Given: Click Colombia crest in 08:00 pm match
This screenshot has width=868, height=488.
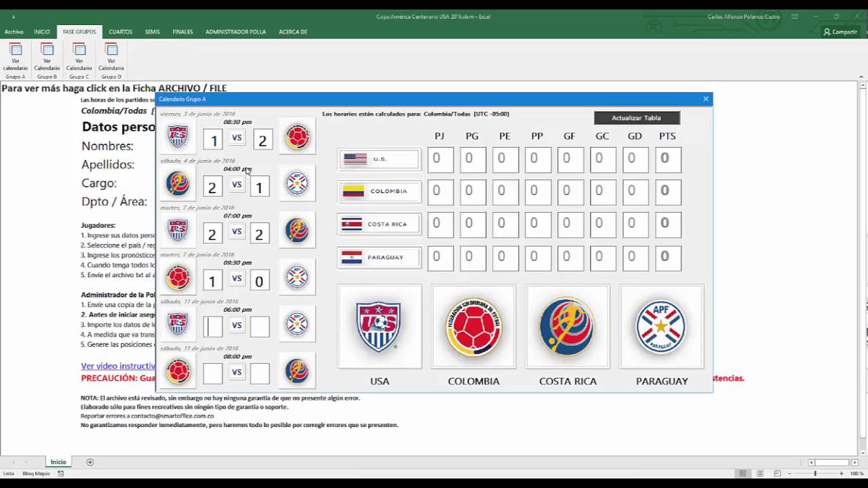Looking at the screenshot, I should 178,371.
